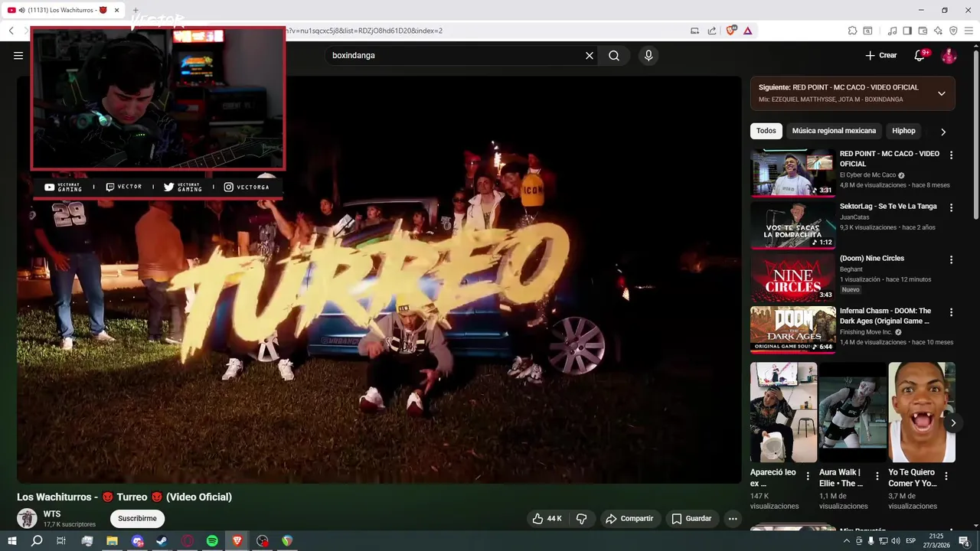Start voice search with the microphone
980x551 pixels.
[648, 55]
